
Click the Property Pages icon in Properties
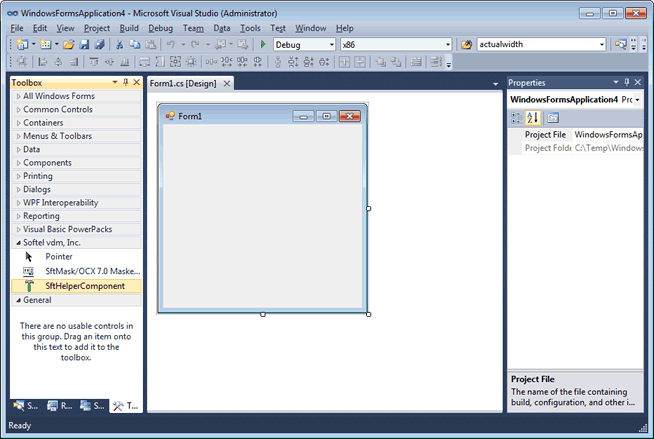click(x=552, y=117)
